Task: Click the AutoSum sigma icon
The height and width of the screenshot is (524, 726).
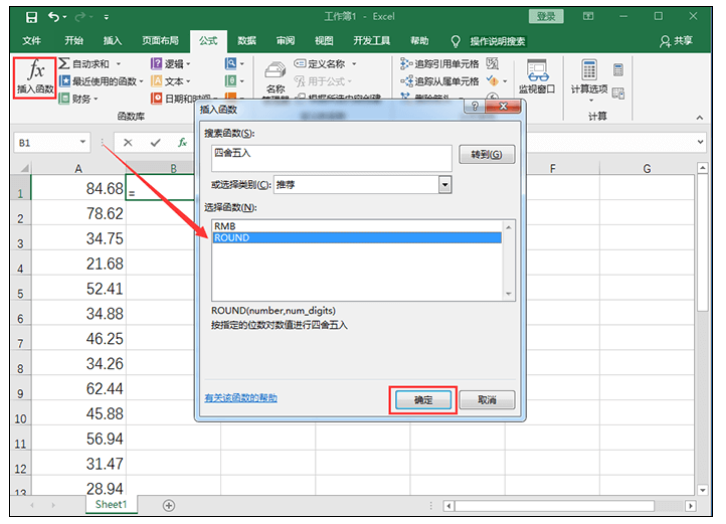Action: [x=64, y=63]
